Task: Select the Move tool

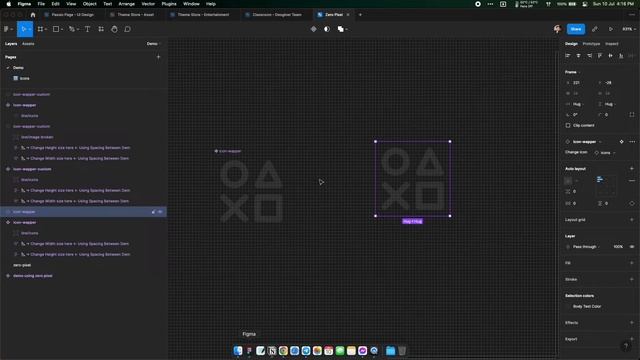Action: point(24,29)
